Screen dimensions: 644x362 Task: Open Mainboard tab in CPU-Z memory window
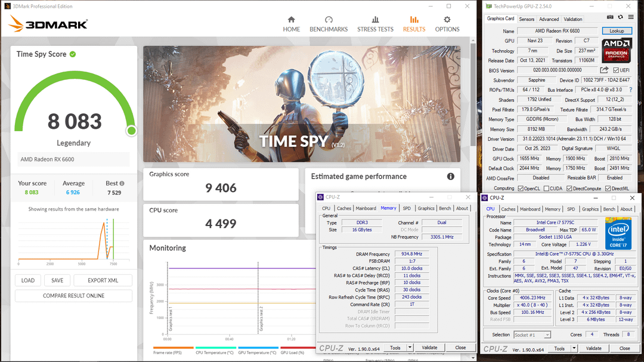pos(366,208)
